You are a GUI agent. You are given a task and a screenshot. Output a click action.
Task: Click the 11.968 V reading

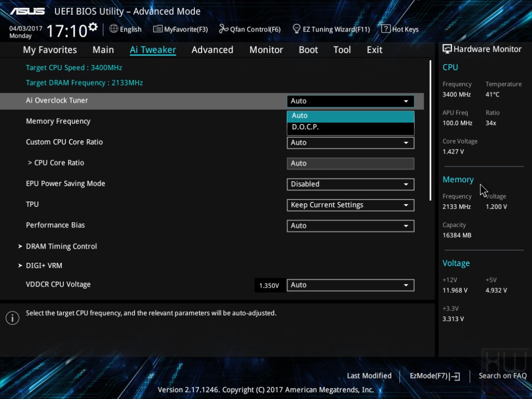click(455, 291)
